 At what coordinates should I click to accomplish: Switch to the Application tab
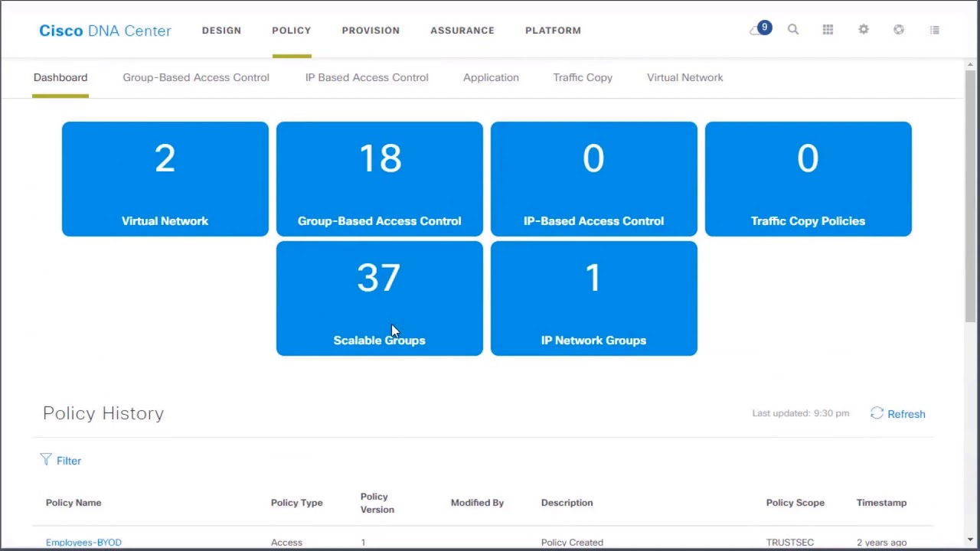[491, 77]
